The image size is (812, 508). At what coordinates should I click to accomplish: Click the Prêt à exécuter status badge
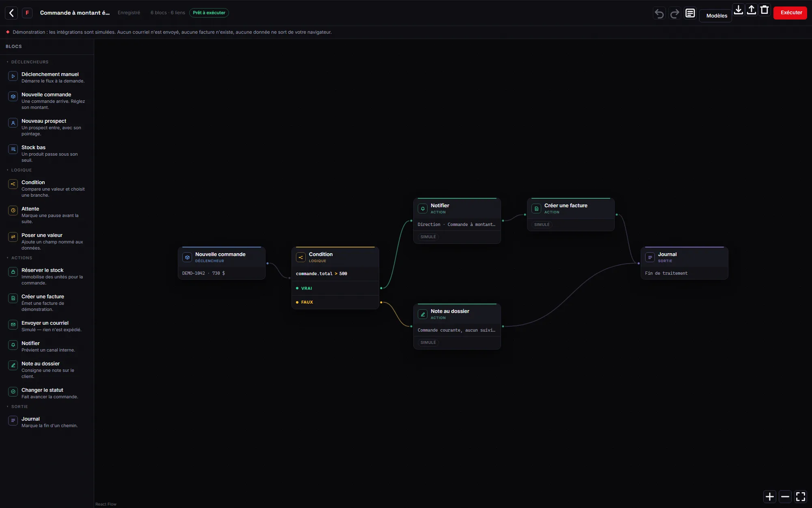coord(209,13)
